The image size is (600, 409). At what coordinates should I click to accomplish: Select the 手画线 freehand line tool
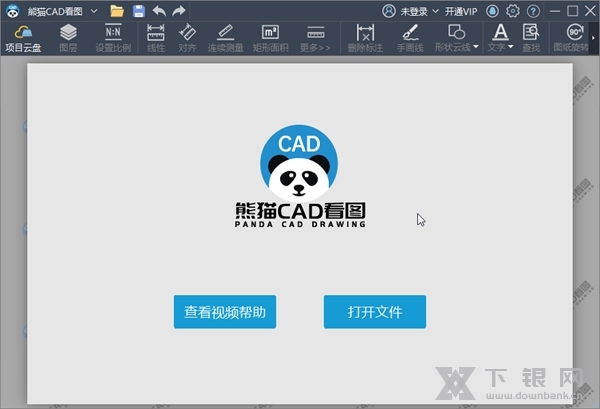410,38
